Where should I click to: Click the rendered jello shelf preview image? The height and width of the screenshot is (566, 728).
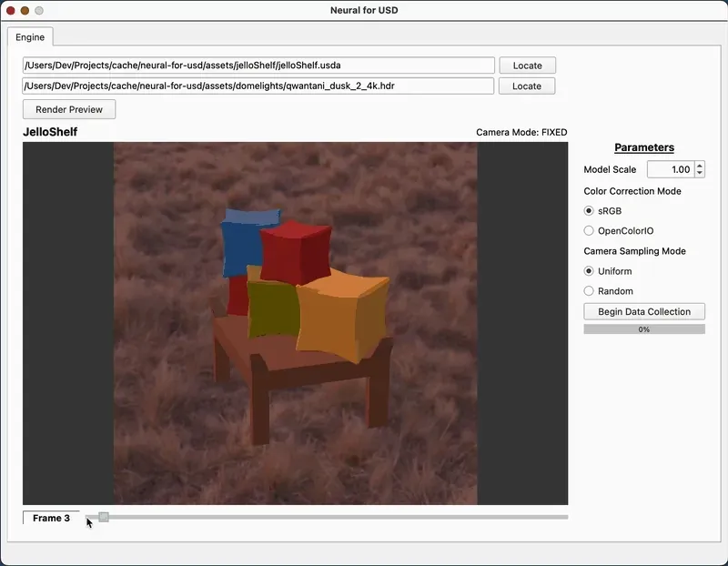294,323
